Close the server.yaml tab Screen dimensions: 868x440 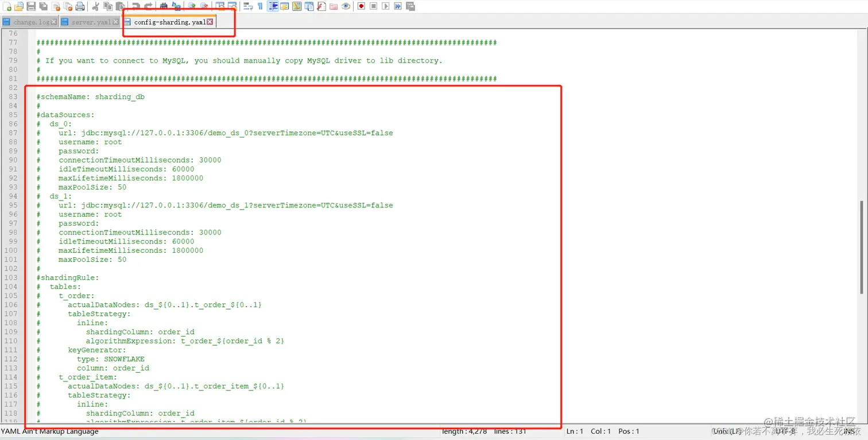point(115,22)
